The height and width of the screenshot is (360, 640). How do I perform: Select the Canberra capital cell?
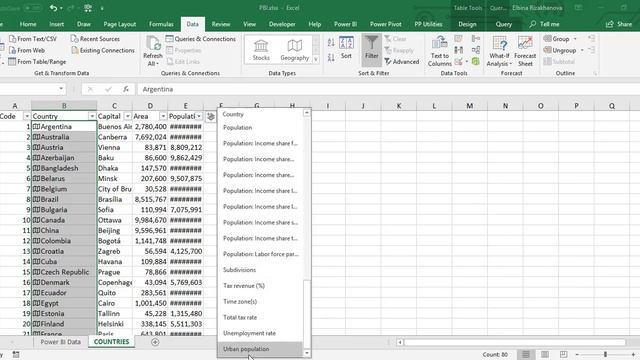(x=114, y=137)
